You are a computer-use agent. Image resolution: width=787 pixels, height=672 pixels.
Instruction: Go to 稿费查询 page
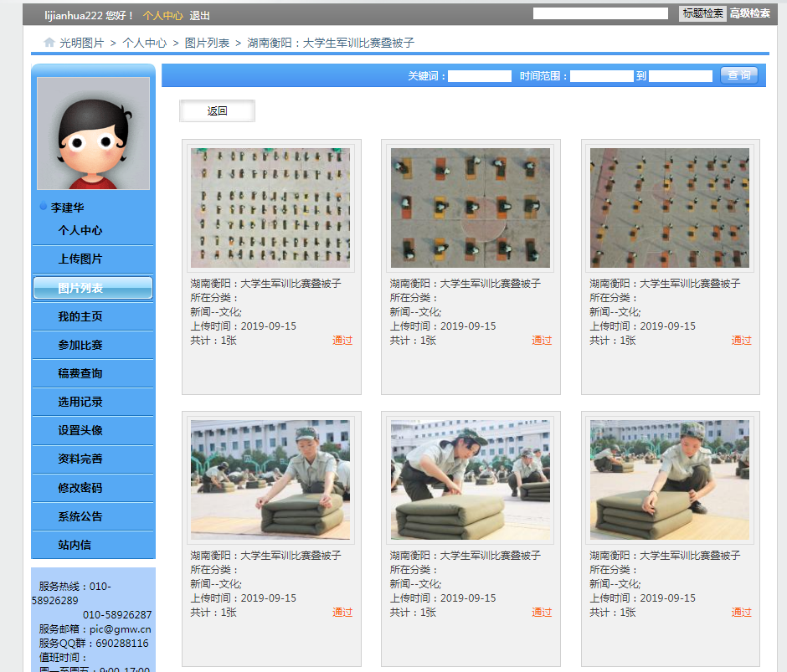pyautogui.click(x=80, y=373)
